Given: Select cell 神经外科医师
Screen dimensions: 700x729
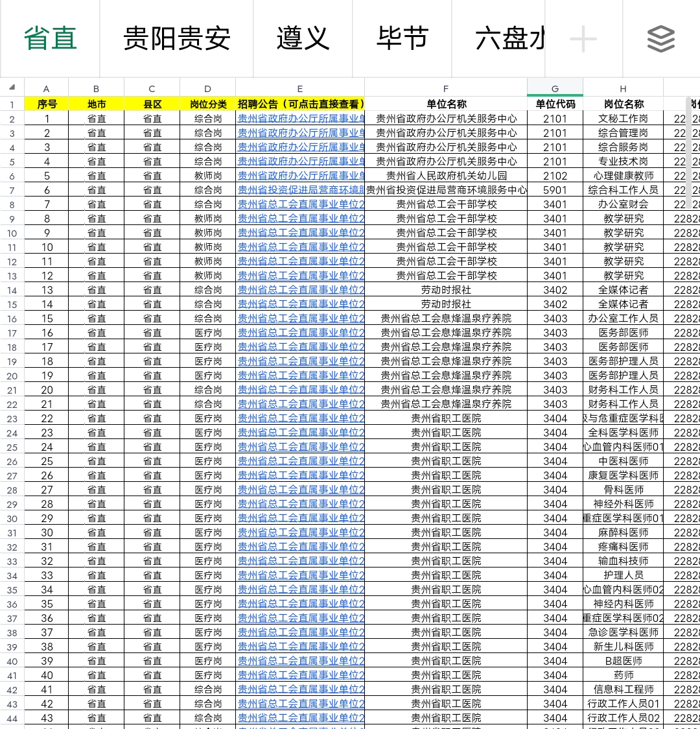Looking at the screenshot, I should (x=623, y=504).
